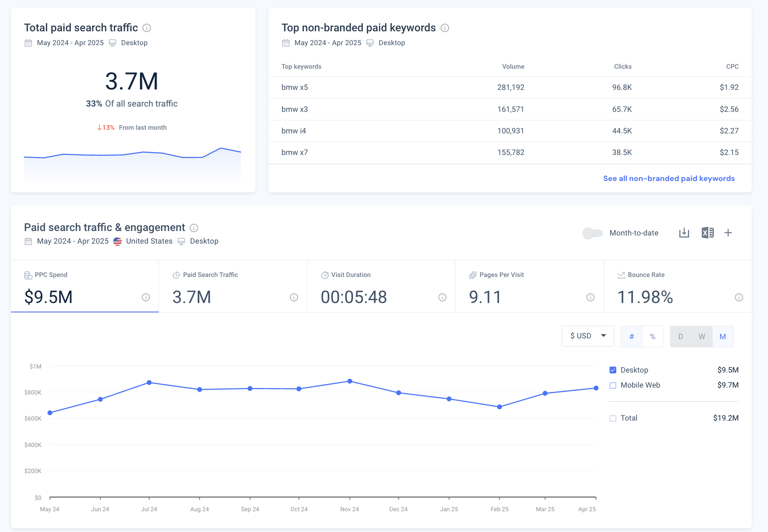Click the Clicks column header

click(x=623, y=67)
